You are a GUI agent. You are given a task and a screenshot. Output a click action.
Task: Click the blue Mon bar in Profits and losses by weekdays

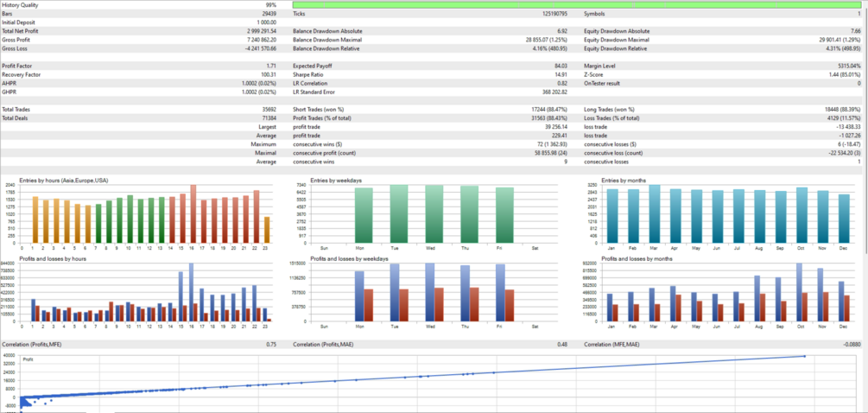[x=358, y=296]
